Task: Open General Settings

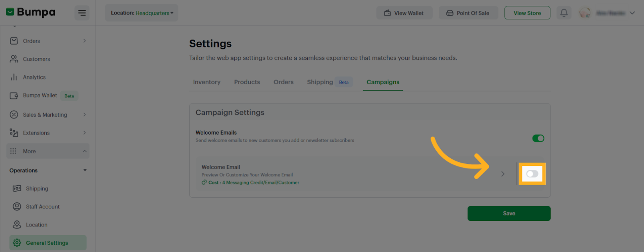Action: tap(47, 243)
